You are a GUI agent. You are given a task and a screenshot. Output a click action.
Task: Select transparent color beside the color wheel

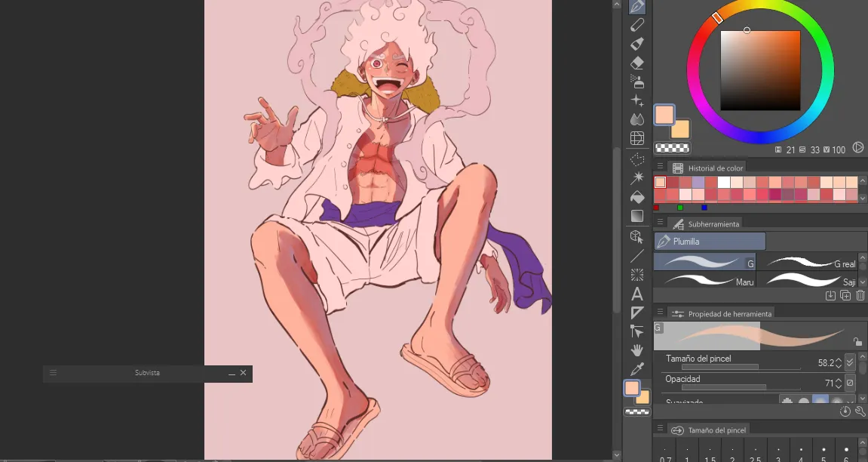(x=672, y=148)
